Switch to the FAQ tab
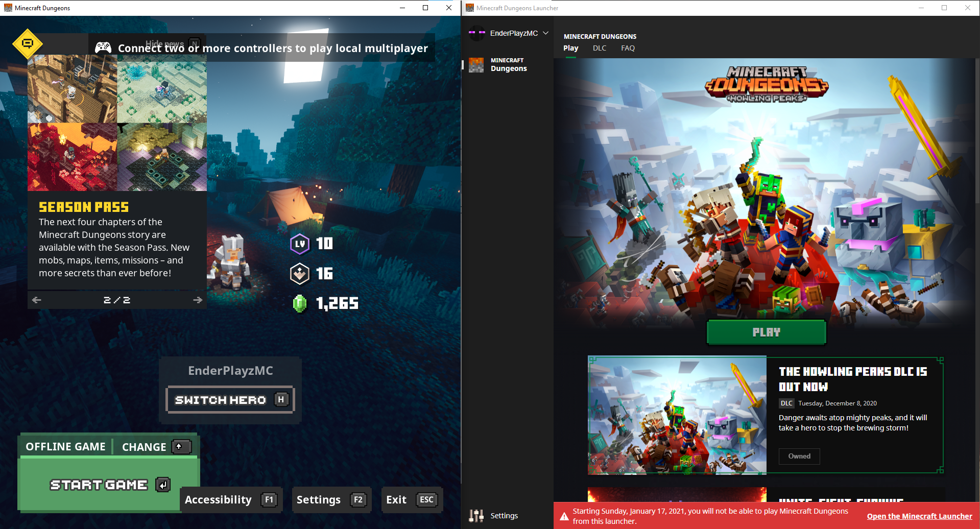 628,48
